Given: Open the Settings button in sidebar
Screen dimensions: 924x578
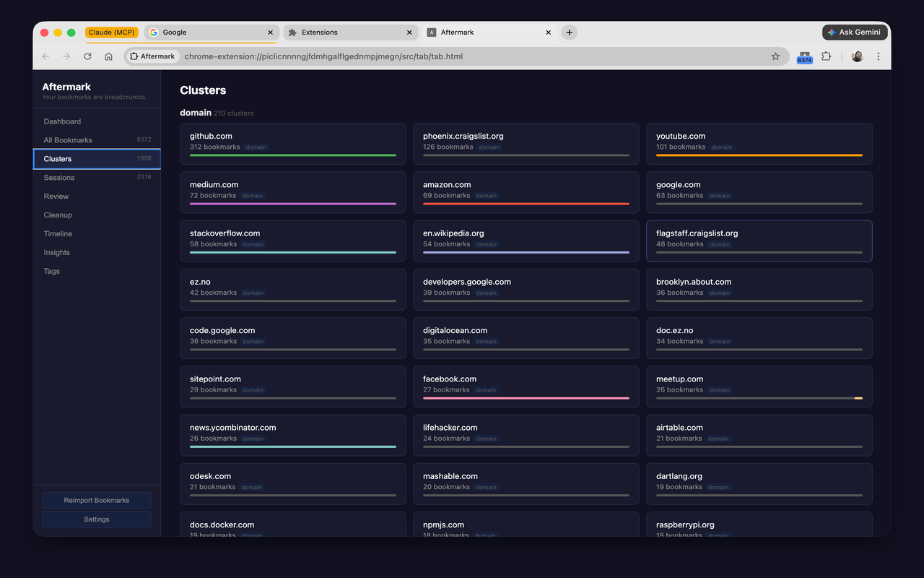Looking at the screenshot, I should coord(97,519).
